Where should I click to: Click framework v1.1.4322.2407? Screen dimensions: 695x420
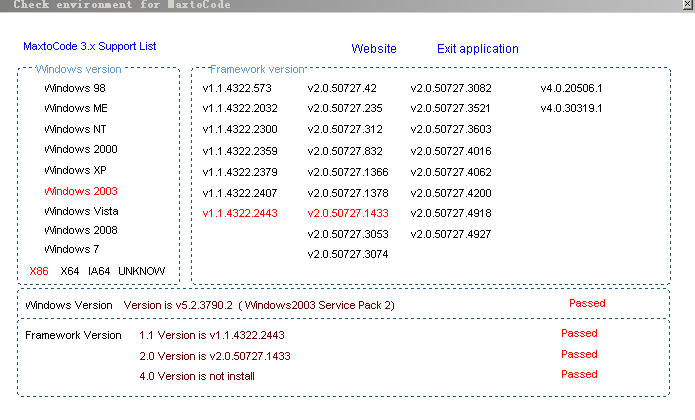coord(240,193)
